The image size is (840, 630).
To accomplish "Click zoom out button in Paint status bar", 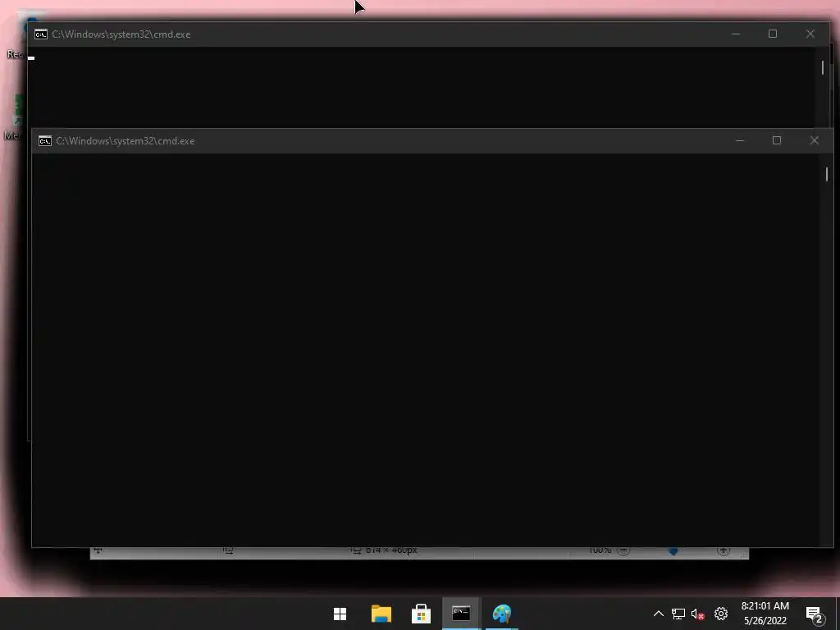I will tap(623, 550).
